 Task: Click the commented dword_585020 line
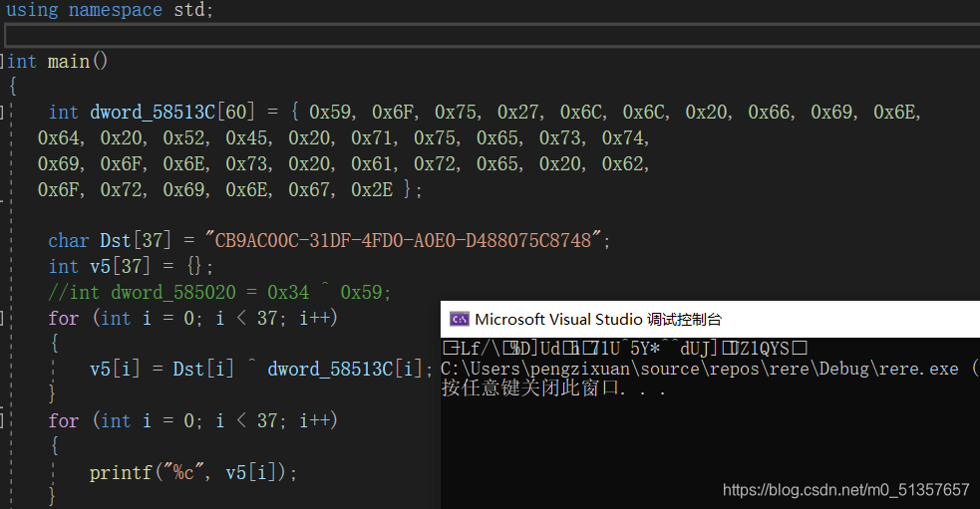219,292
